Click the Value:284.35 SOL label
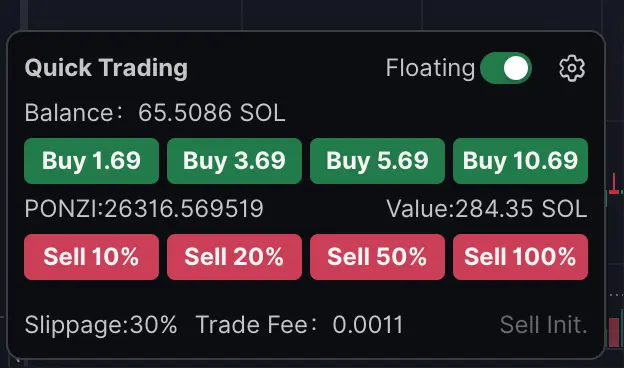This screenshot has height=368, width=624. [x=487, y=208]
